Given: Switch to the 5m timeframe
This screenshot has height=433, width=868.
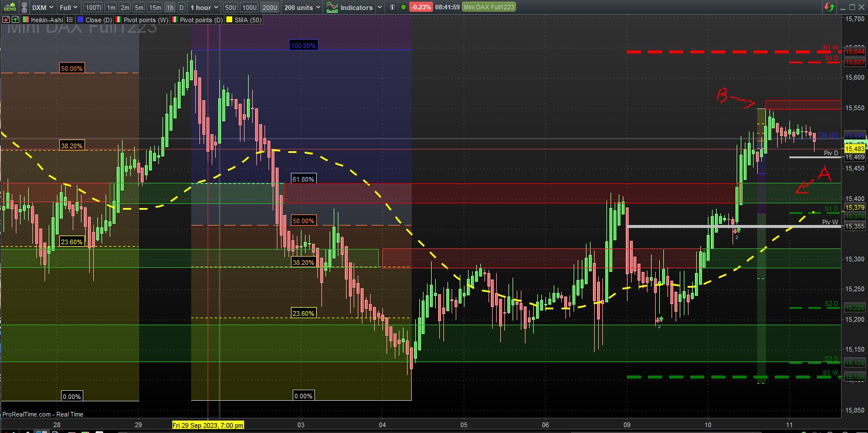Looking at the screenshot, I should (138, 8).
